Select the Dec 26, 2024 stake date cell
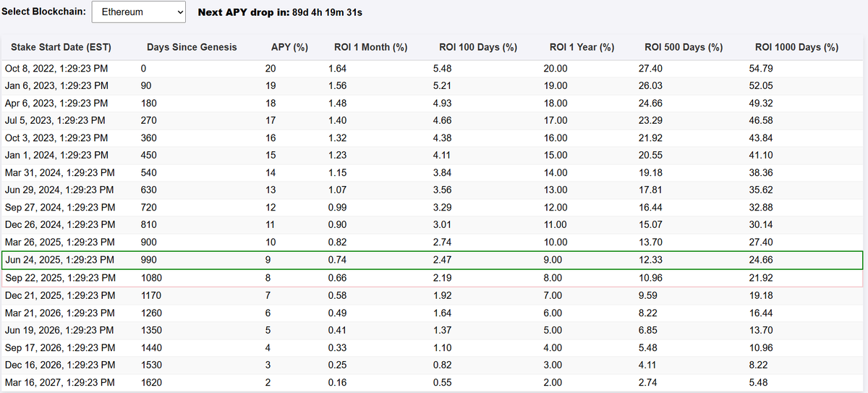The image size is (868, 393). tap(60, 225)
